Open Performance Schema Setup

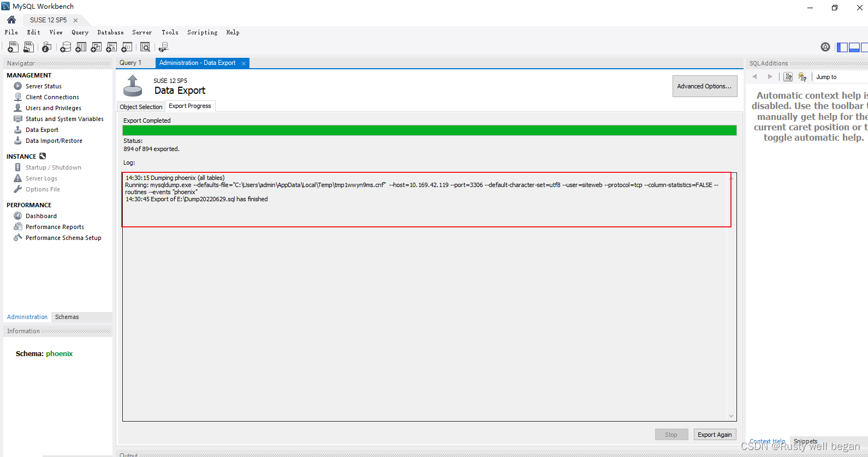pyautogui.click(x=63, y=238)
